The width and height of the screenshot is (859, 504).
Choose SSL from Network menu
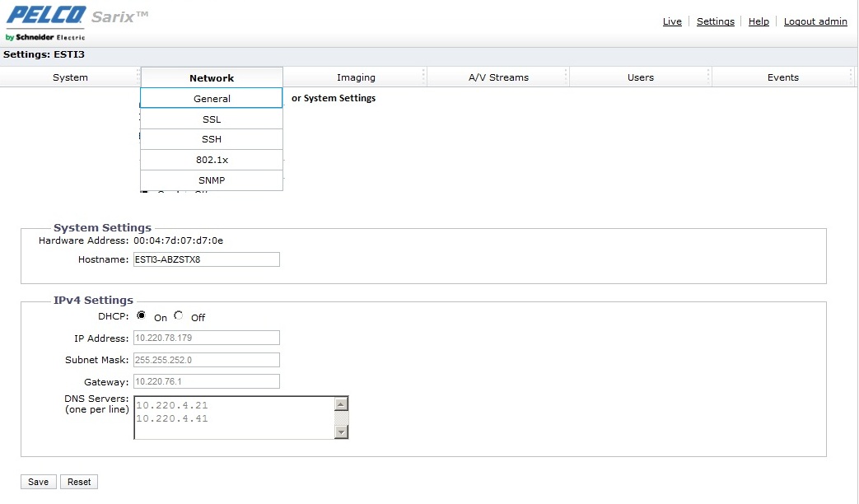tap(212, 119)
